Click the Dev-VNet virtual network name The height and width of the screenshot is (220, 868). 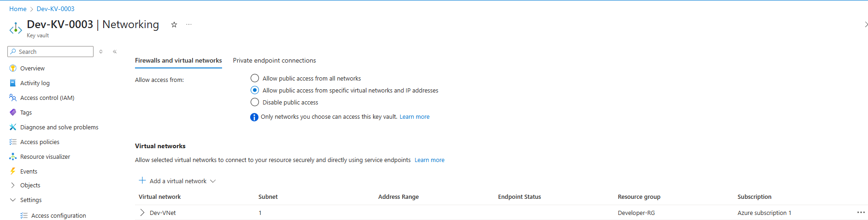point(163,213)
